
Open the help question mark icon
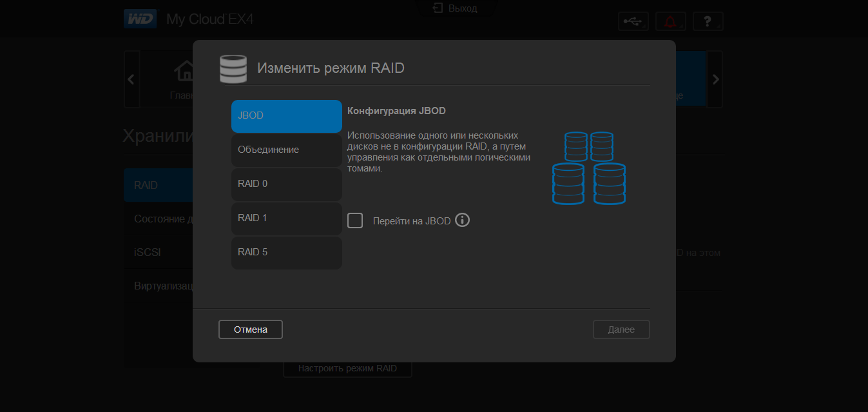coord(708,21)
